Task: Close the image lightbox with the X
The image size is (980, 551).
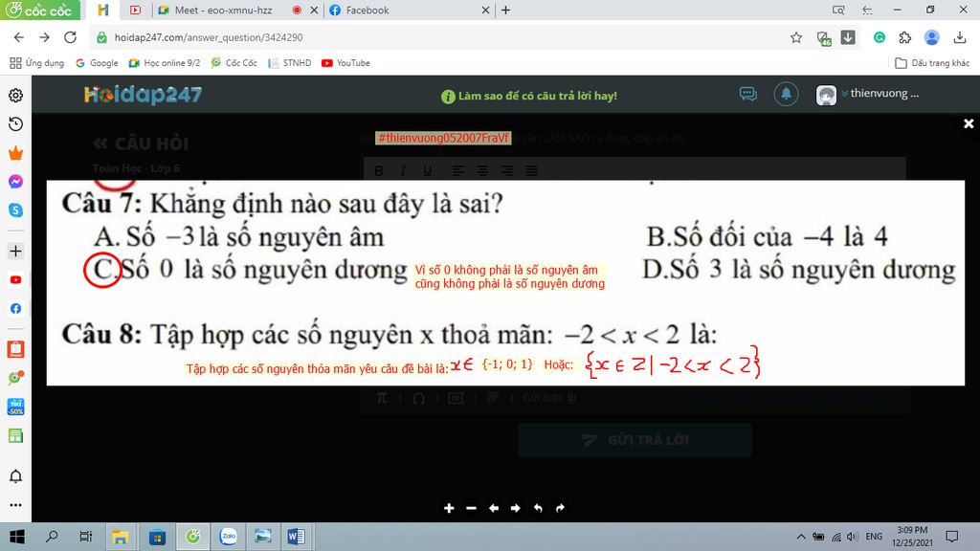Action: point(969,123)
